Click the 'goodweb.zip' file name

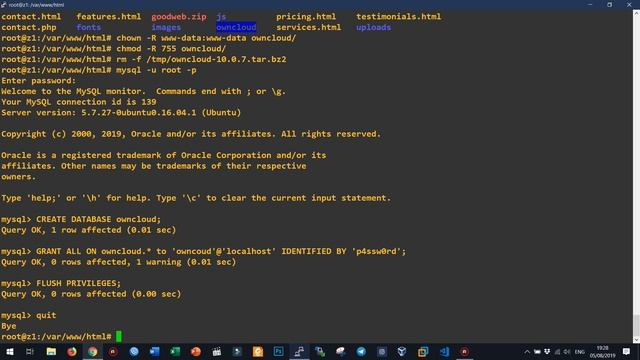[x=179, y=17]
